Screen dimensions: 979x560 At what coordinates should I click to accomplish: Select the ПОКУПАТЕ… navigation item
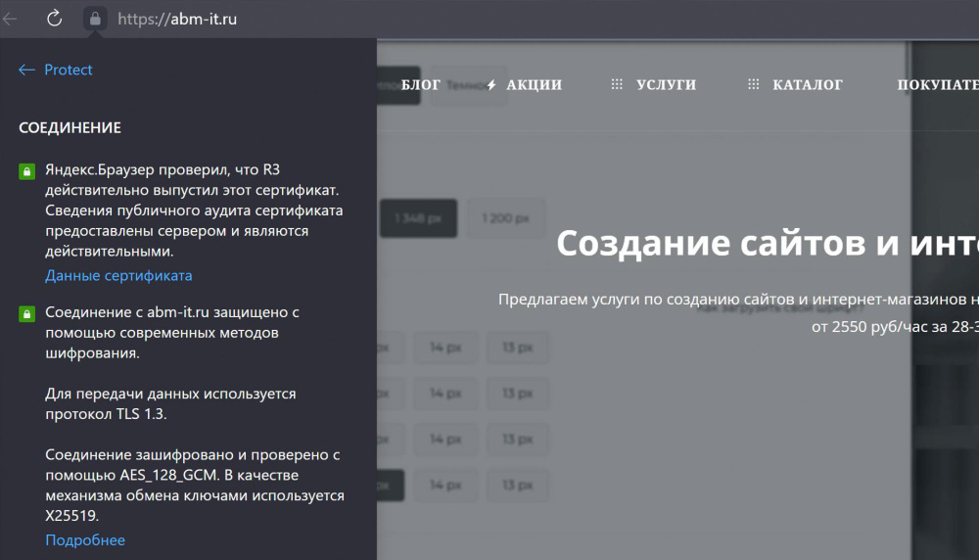pos(937,85)
